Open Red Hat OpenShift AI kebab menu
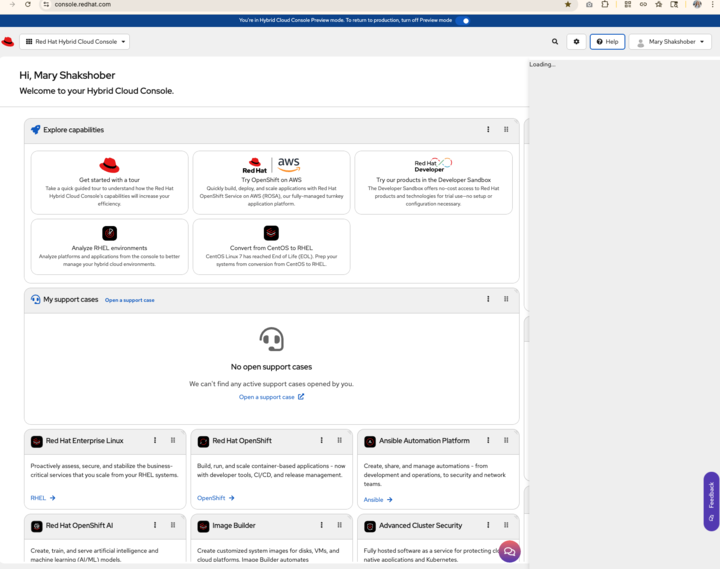This screenshot has width=720, height=569. 155,525
